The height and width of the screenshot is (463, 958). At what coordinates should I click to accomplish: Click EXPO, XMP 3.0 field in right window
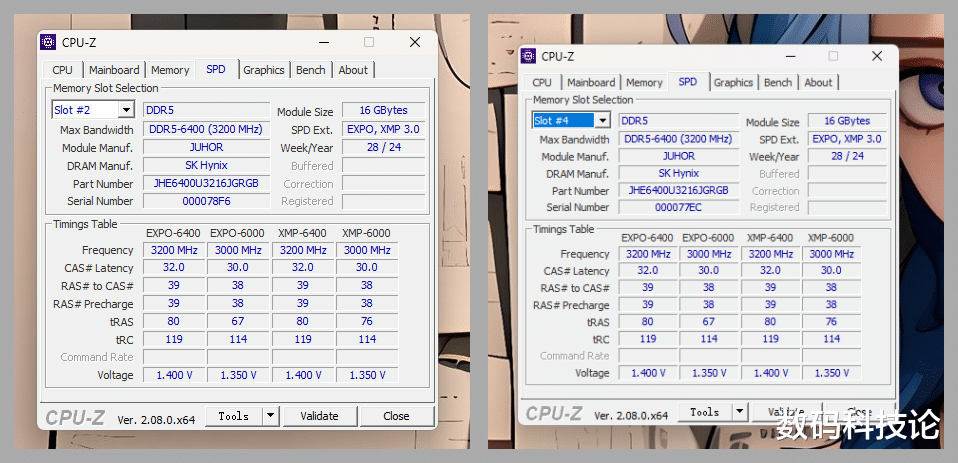click(847, 139)
